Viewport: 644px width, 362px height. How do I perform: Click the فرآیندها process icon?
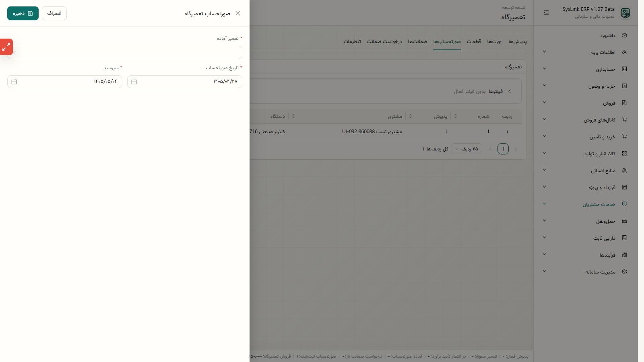coord(624,255)
